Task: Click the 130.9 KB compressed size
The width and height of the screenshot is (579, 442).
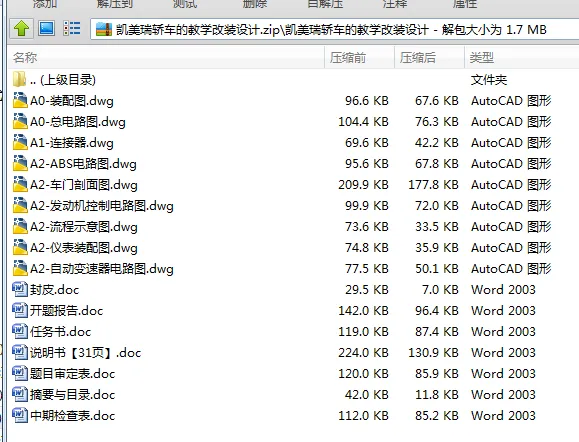Action: click(433, 353)
